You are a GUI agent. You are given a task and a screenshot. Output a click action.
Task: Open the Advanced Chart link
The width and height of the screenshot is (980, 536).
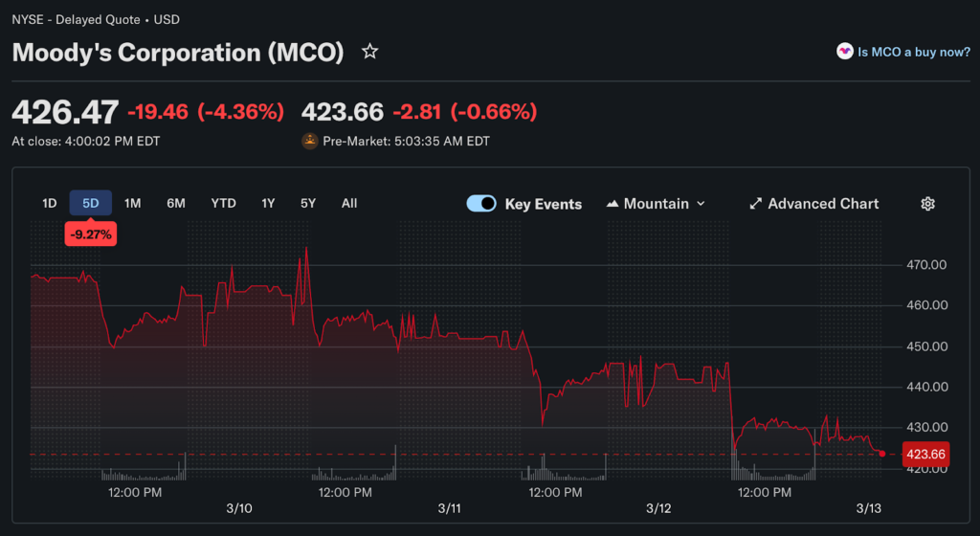823,204
